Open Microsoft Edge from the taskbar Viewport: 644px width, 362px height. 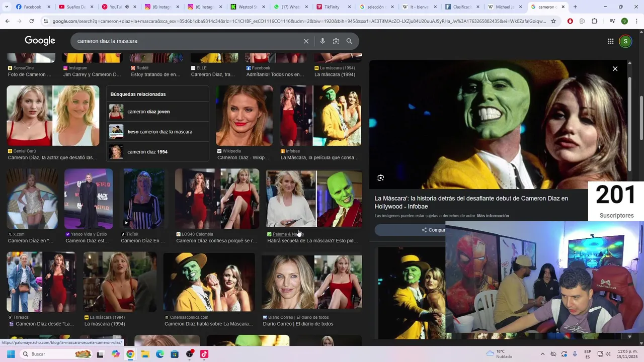pyautogui.click(x=160, y=354)
